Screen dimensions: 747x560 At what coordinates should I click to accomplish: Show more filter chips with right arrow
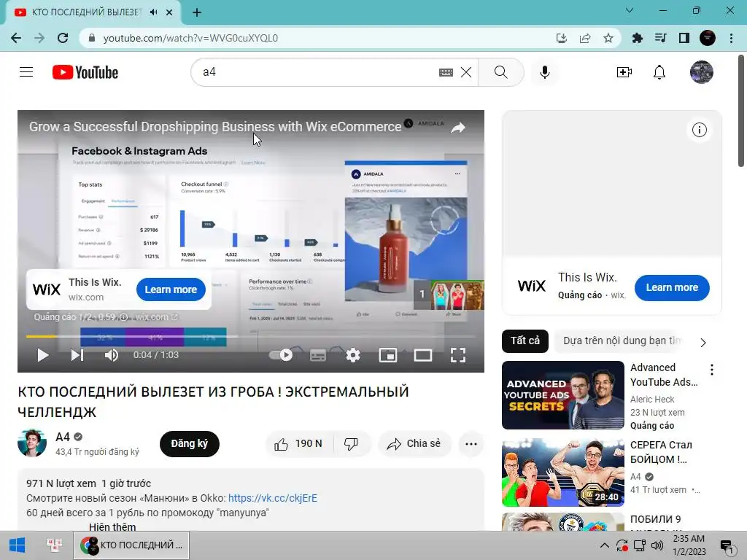coord(703,343)
